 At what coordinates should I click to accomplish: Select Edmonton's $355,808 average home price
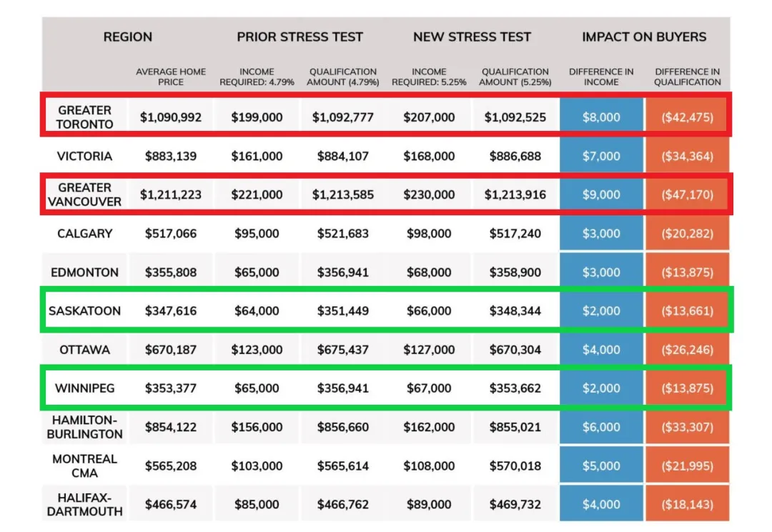pyautogui.click(x=171, y=272)
